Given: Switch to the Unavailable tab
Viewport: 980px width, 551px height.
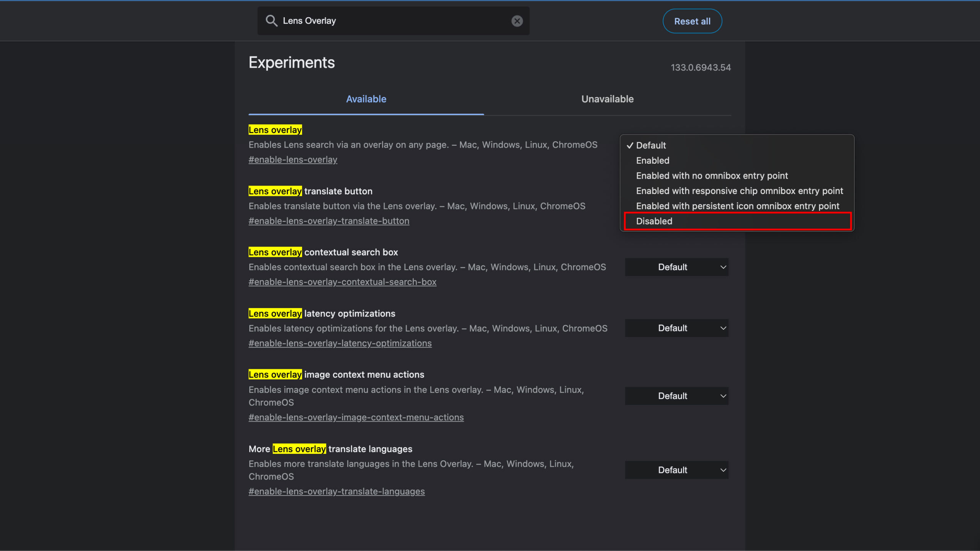Looking at the screenshot, I should [x=607, y=99].
